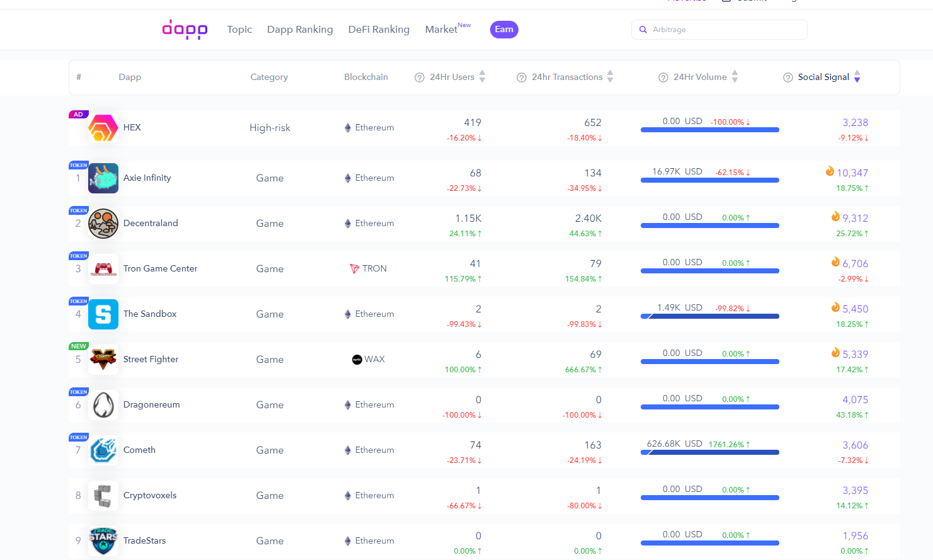Screen dimensions: 933x560
Task: Click fire icon in Axie Infinity row
Action: (x=830, y=171)
